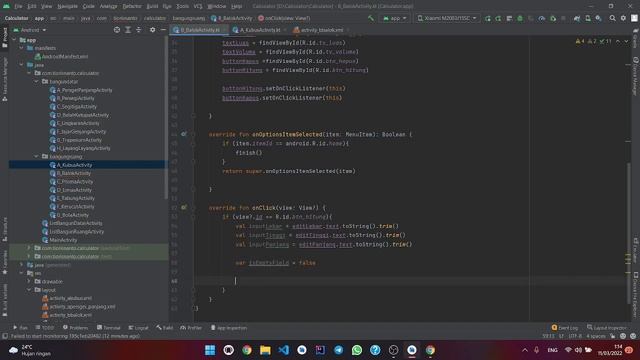Open the AVD Device Manager icon
Screen dimensions: 640x360
[588, 18]
